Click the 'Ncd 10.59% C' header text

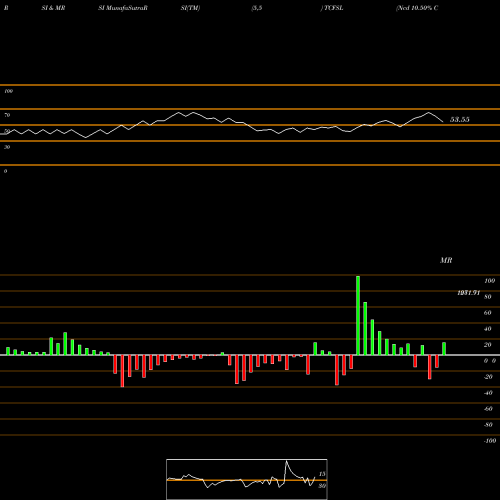pos(417,8)
